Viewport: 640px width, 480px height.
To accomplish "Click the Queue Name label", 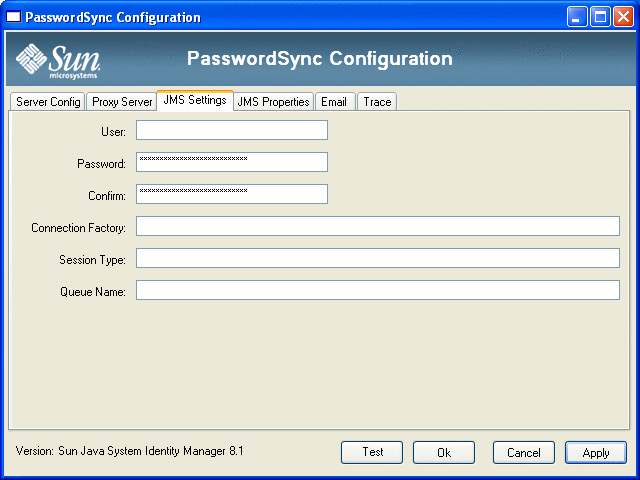I will tap(93, 292).
